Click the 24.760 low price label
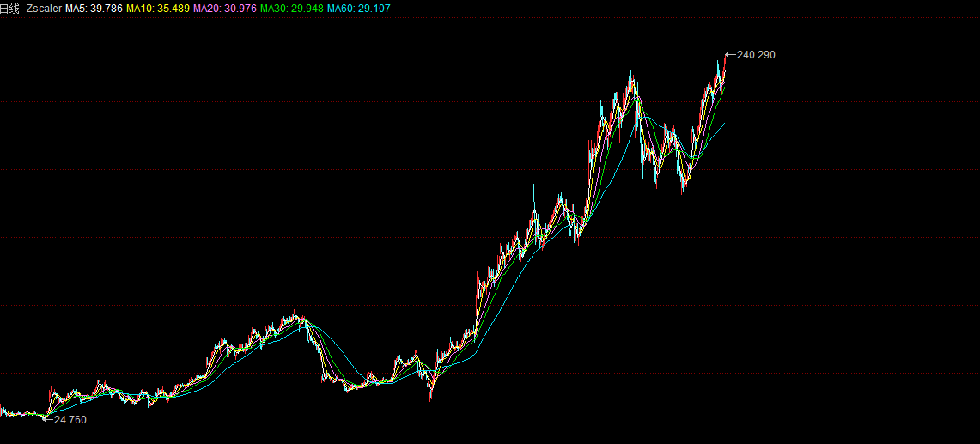This screenshot has width=980, height=444. point(70,420)
